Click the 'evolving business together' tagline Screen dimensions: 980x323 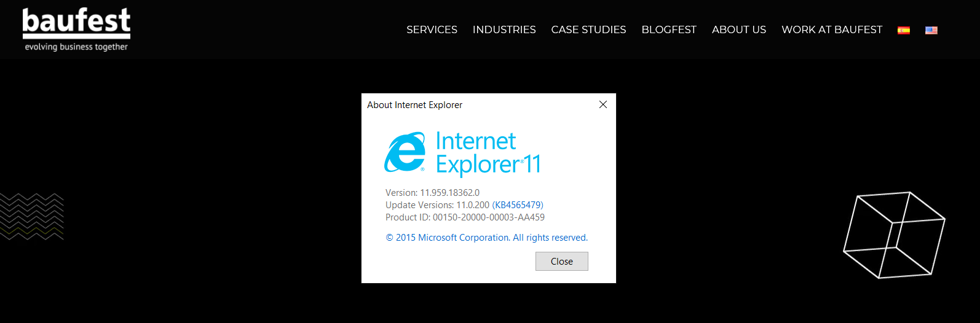pyautogui.click(x=76, y=47)
